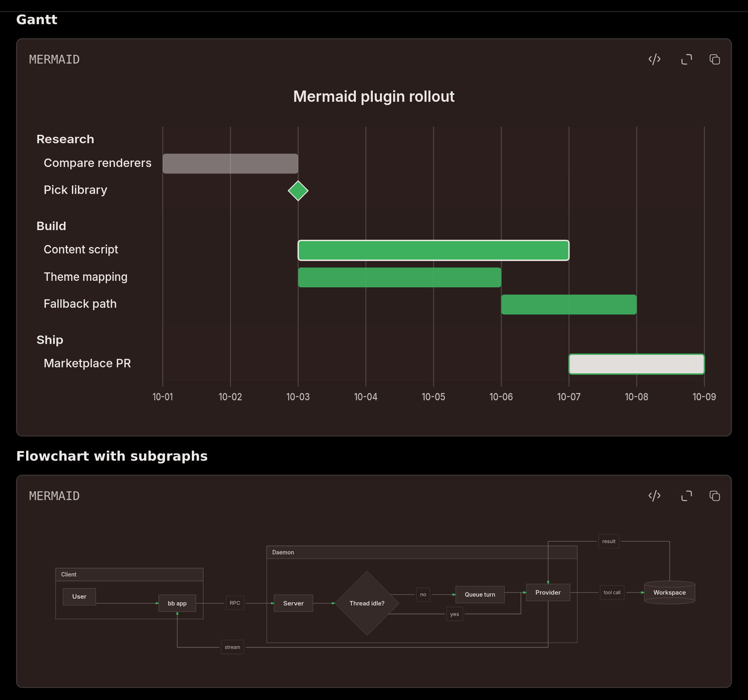
Task: Copy the Gantt diagram code
Action: coord(715,60)
